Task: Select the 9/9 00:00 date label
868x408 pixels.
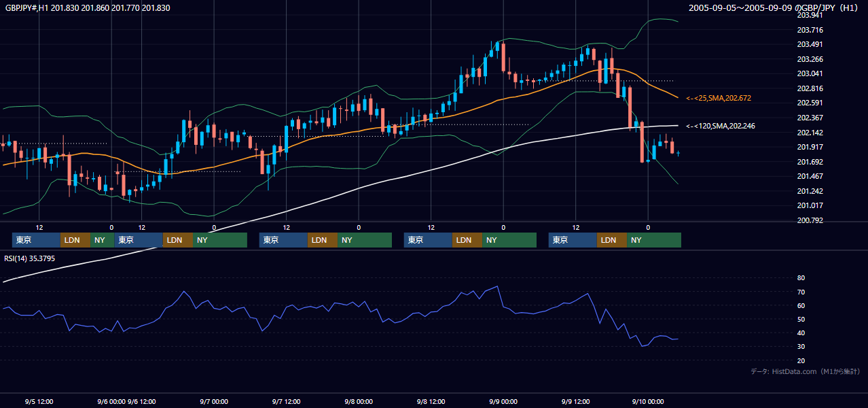Action: tap(503, 401)
